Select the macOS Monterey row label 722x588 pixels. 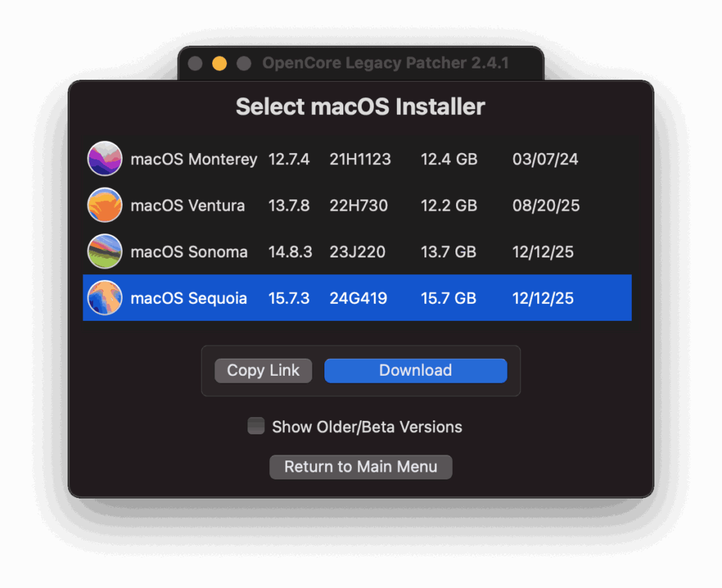pyautogui.click(x=193, y=159)
